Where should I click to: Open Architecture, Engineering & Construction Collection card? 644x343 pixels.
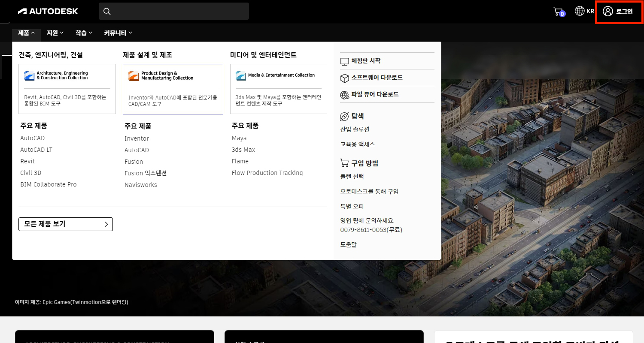tap(67, 89)
